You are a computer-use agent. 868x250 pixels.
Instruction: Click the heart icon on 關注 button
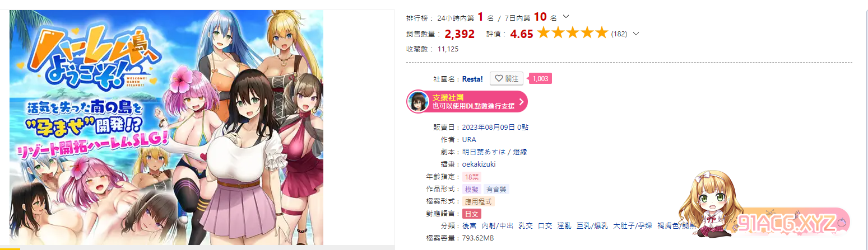(498, 79)
